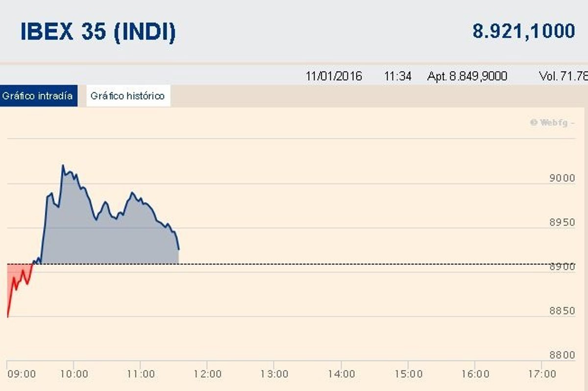
Task: Click the Vol. volume figure
Action: pos(563,77)
